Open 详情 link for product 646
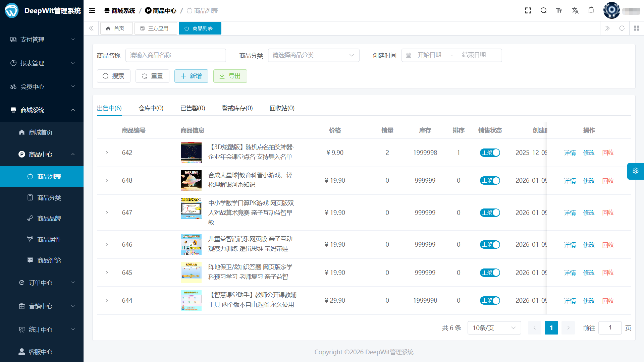The image size is (644, 362). 570,245
